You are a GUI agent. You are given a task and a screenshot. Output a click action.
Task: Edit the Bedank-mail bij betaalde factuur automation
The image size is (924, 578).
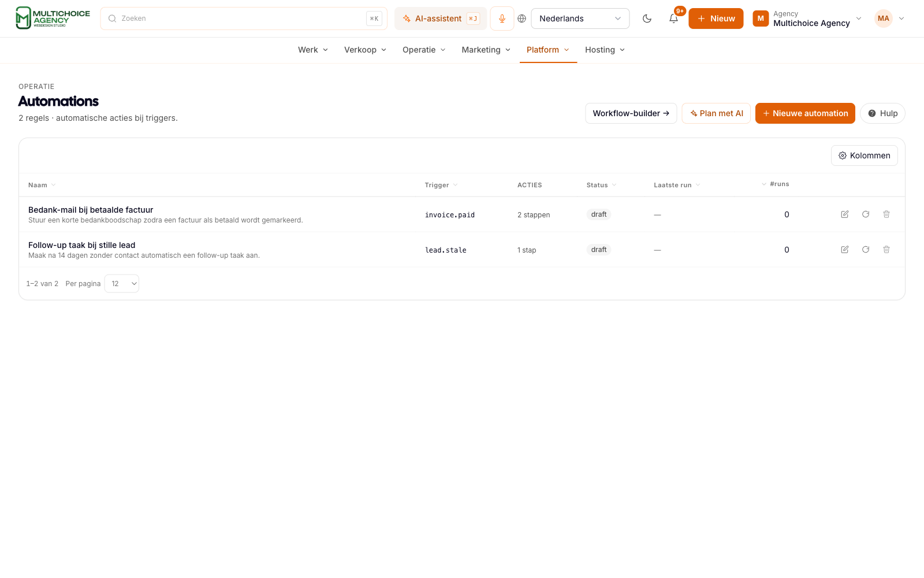[x=844, y=214]
